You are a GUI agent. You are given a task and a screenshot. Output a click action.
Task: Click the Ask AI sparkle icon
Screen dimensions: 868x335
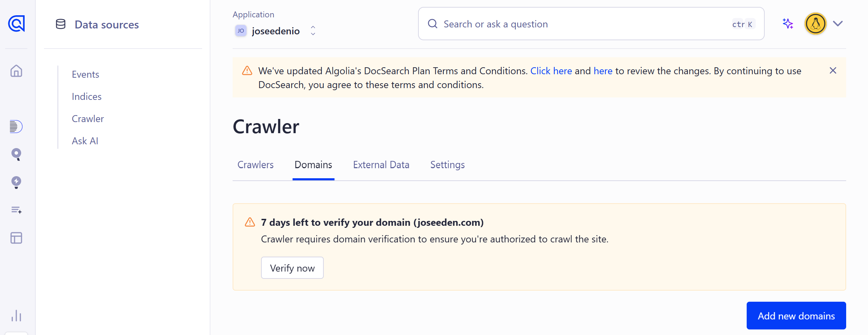(788, 24)
